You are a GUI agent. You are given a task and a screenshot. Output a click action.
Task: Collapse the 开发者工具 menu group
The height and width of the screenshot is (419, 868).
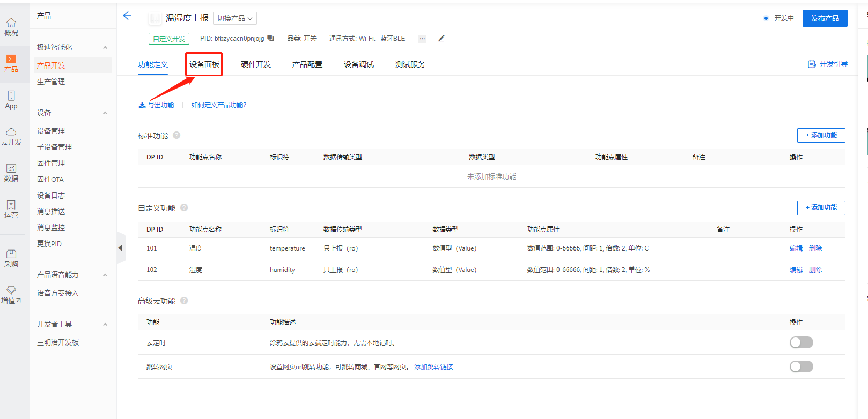click(105, 325)
